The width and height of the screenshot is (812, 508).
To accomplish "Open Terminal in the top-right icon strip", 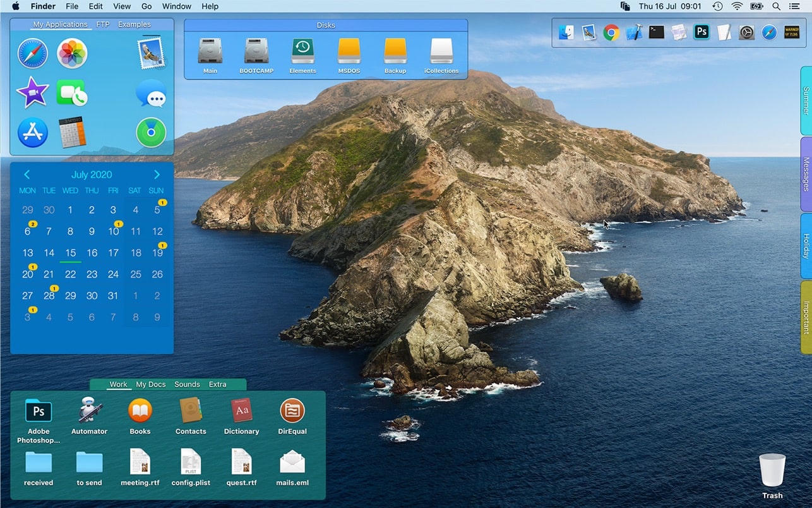I will (656, 32).
